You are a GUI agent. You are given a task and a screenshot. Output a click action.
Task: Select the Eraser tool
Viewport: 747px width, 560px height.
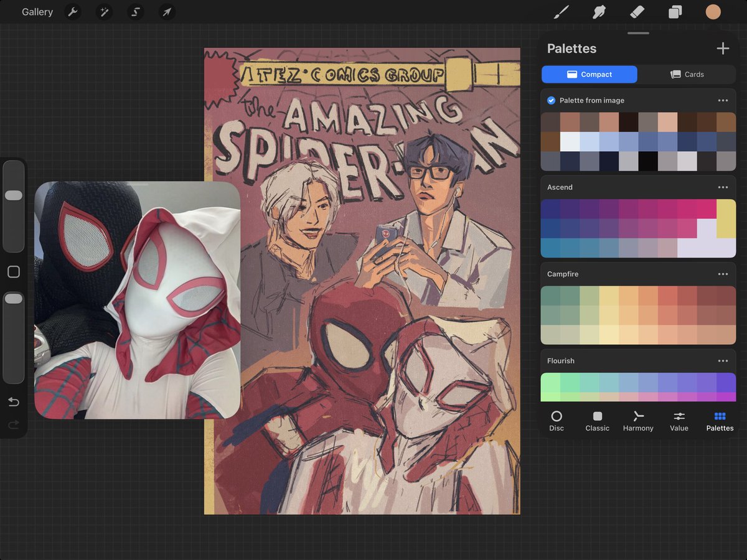point(637,12)
